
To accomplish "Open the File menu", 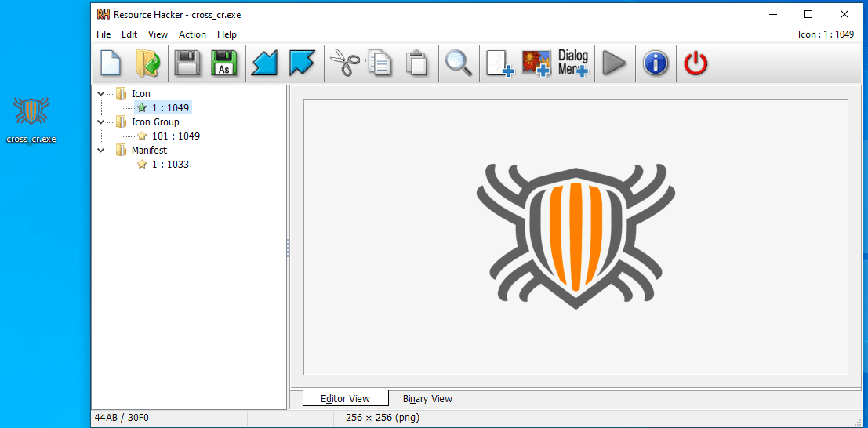I will [x=104, y=34].
